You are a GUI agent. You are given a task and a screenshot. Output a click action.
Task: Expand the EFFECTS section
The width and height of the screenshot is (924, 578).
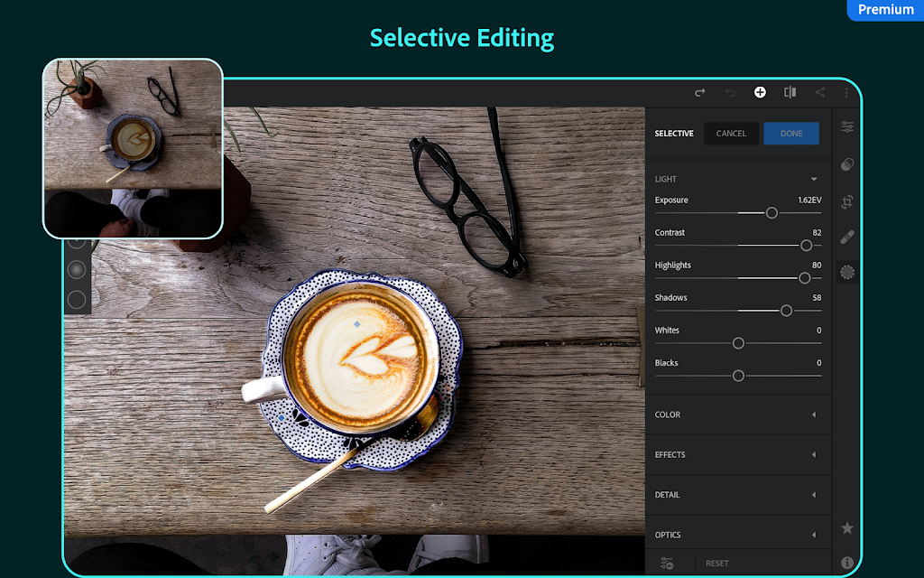click(738, 455)
